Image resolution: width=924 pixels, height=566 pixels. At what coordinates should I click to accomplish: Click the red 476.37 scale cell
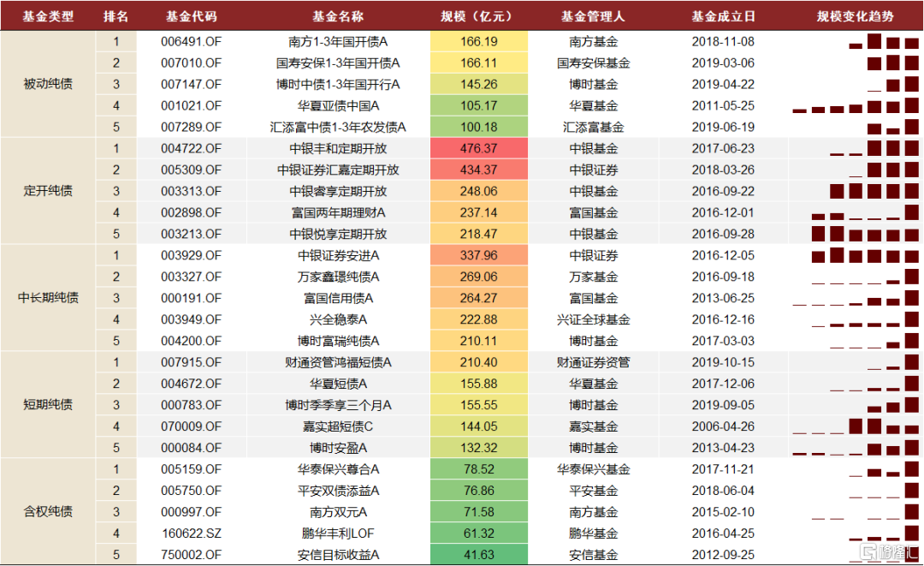click(x=478, y=149)
